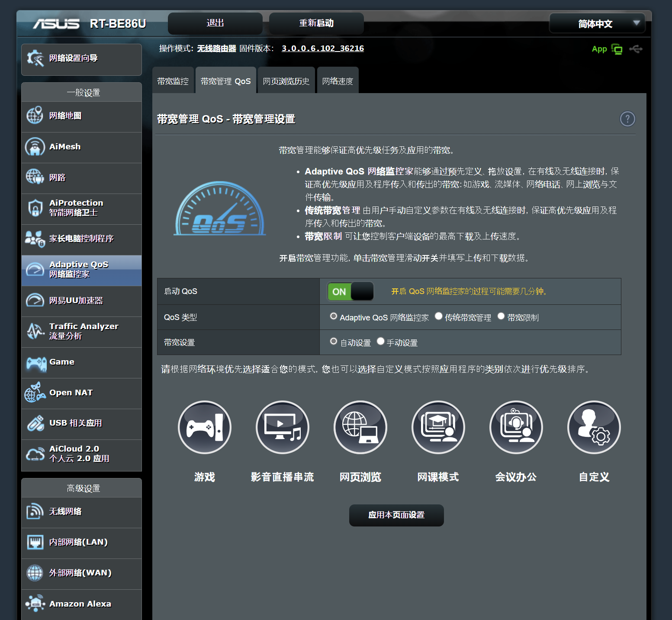The height and width of the screenshot is (620, 672).
Task: Open 外部网络(WAN) globe icon
Action: (35, 573)
